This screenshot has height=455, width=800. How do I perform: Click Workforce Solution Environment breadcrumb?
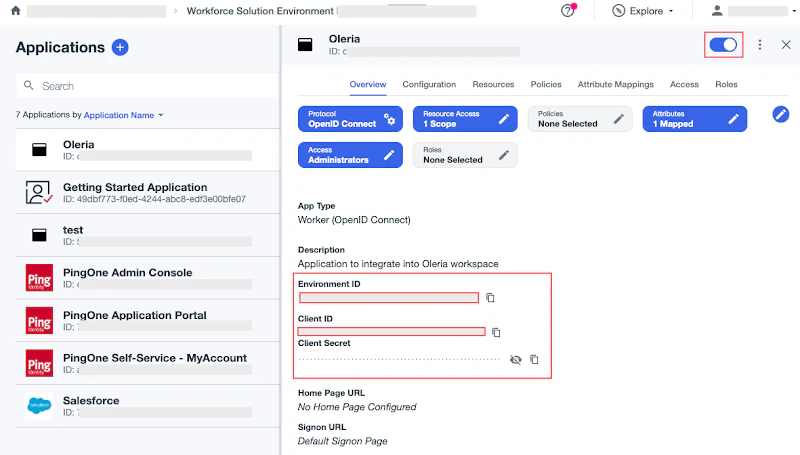(260, 11)
